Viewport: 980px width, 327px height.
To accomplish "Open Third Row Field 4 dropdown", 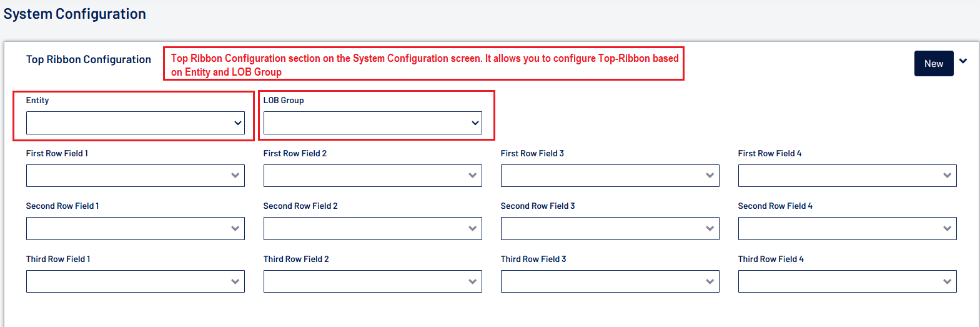I will [847, 281].
